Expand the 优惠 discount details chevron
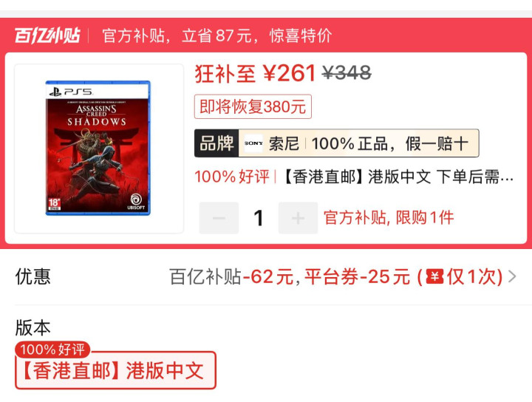The image size is (532, 402). [512, 276]
